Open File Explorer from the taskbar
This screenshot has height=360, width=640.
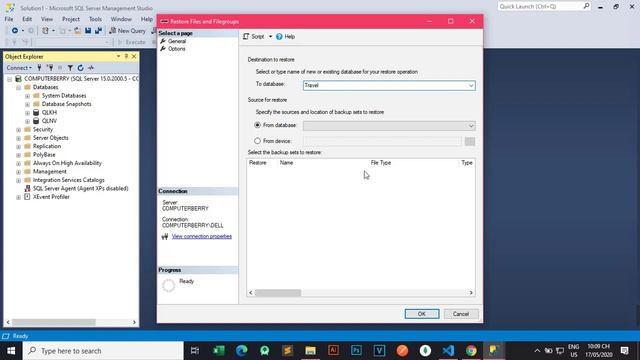[310, 351]
